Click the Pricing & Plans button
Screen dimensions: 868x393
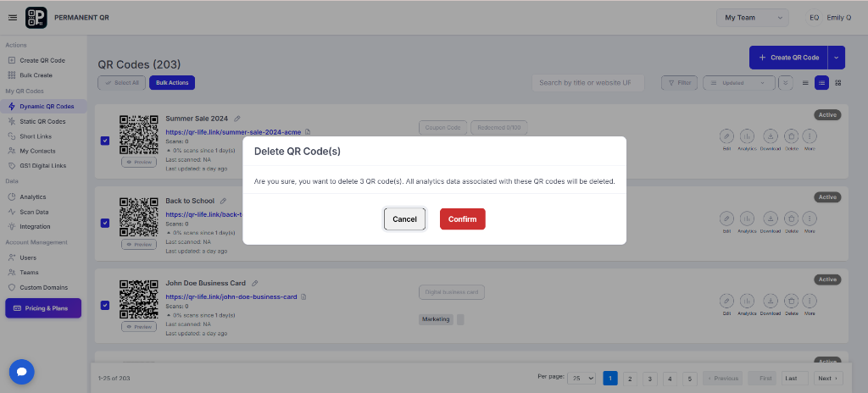43,308
